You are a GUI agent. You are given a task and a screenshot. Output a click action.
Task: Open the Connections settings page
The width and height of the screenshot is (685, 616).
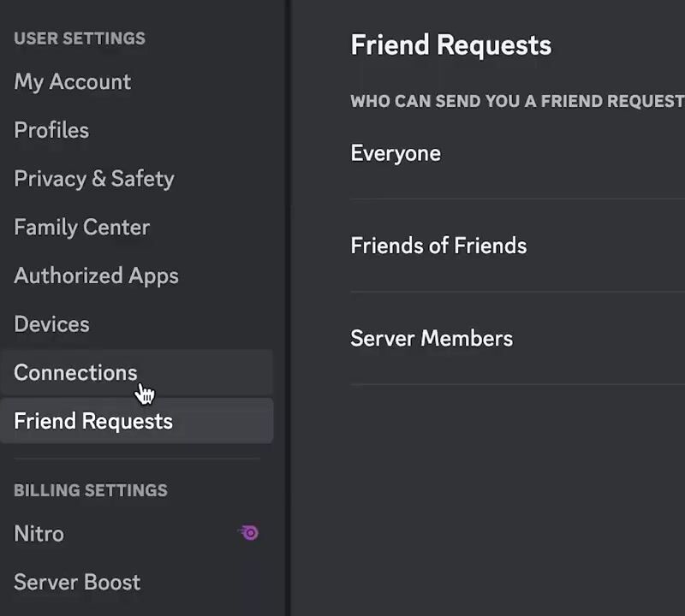tap(75, 373)
